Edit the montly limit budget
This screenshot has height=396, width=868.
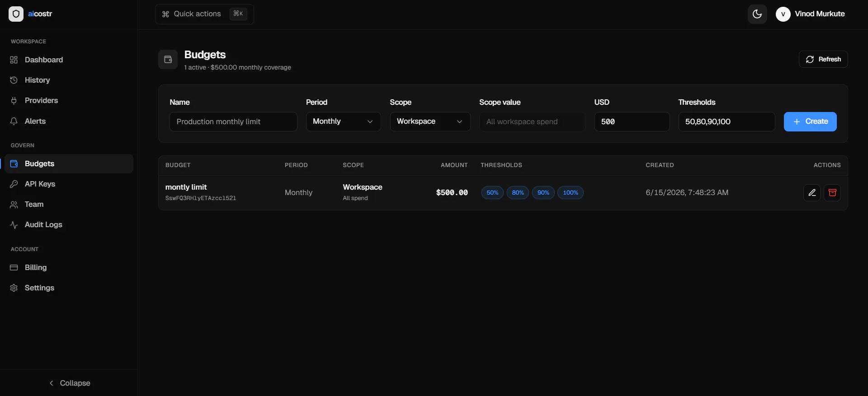pyautogui.click(x=812, y=193)
